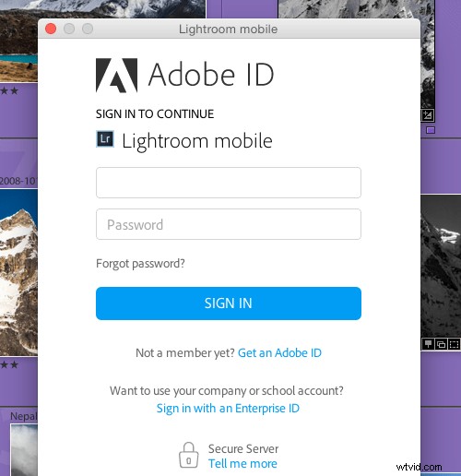This screenshot has width=461, height=476.
Task: Click the crop badge on thumbnail
Action: click(454, 344)
